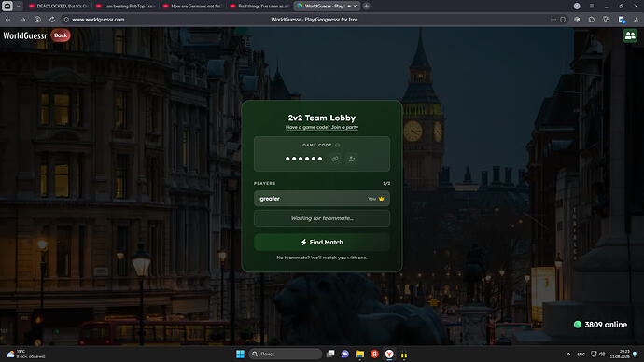644x362 pixels.
Task: Show the game code via eye icon
Action: pyautogui.click(x=338, y=145)
